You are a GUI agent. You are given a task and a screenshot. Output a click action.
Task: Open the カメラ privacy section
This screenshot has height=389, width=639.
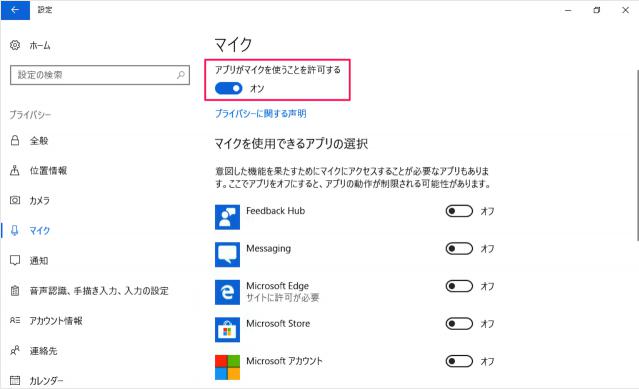[x=40, y=200]
